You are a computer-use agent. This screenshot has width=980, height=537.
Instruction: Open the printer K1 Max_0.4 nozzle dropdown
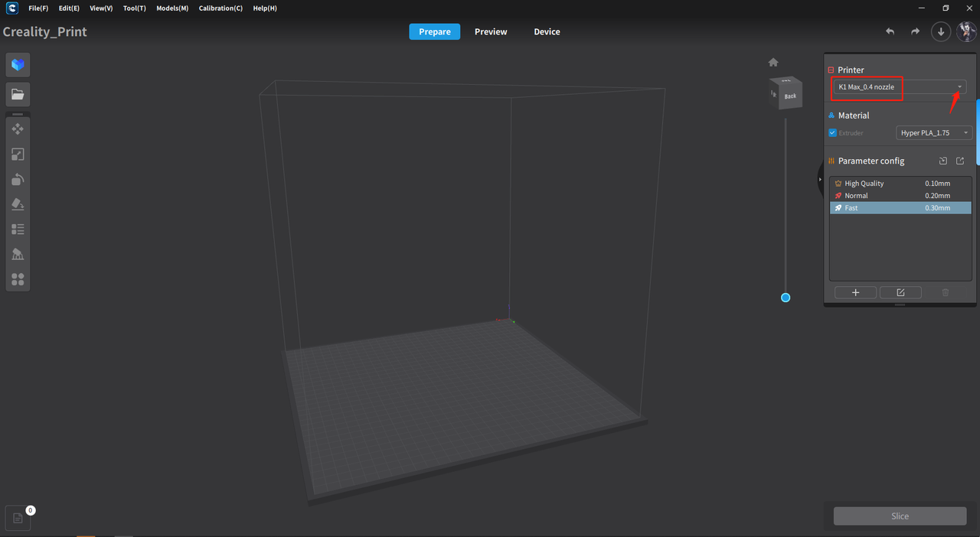900,87
